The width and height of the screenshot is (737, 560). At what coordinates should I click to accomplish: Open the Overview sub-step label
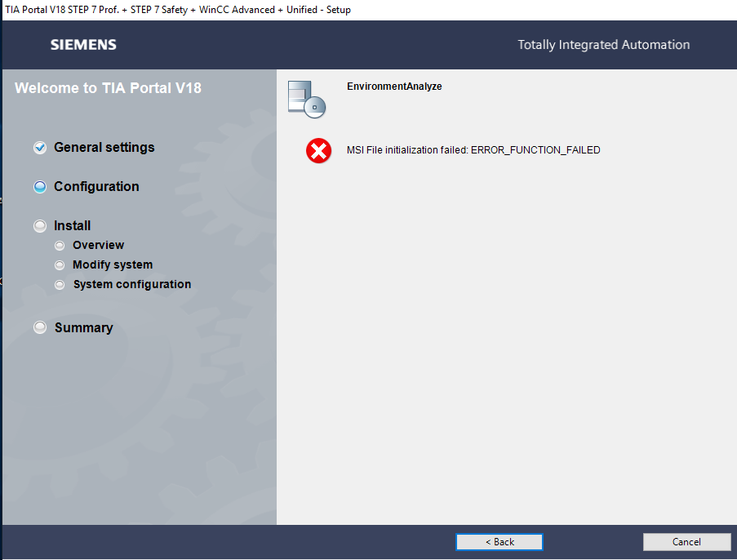[98, 245]
